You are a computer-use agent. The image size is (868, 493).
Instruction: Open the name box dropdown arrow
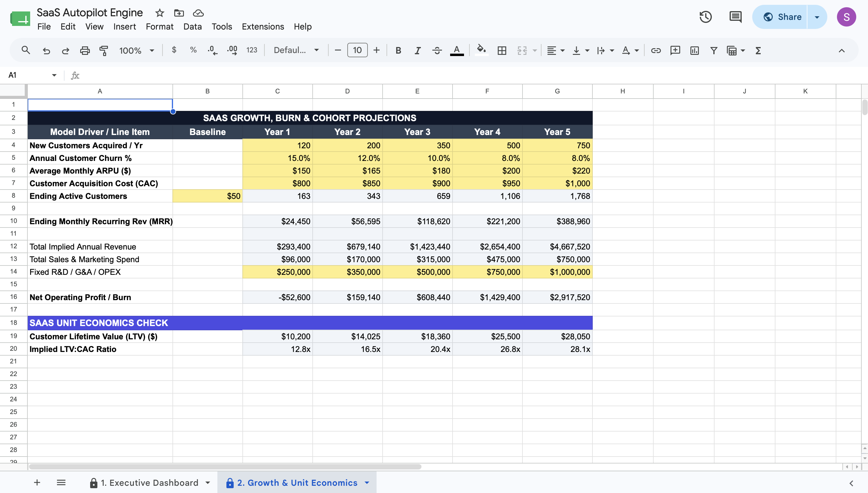[x=54, y=75]
